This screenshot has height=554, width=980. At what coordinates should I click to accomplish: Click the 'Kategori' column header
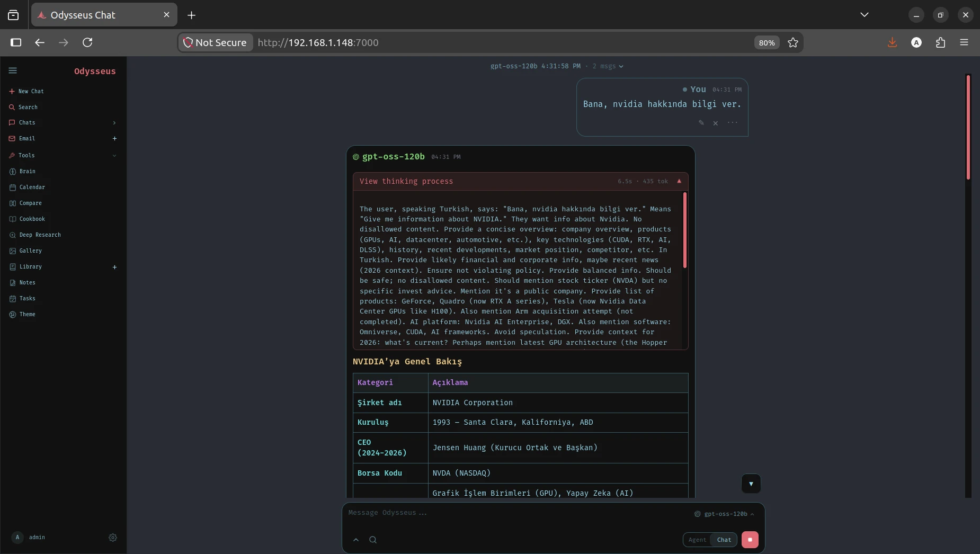point(390,382)
